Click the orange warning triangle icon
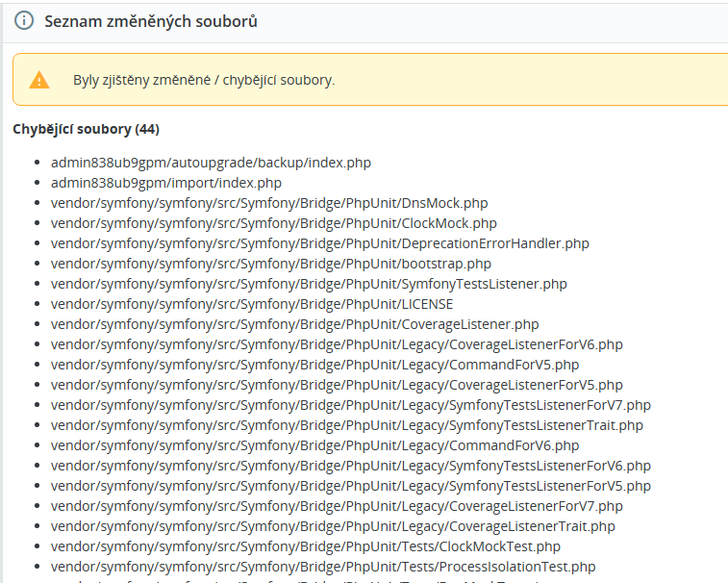Screen dimensions: 728x583 pos(39,80)
